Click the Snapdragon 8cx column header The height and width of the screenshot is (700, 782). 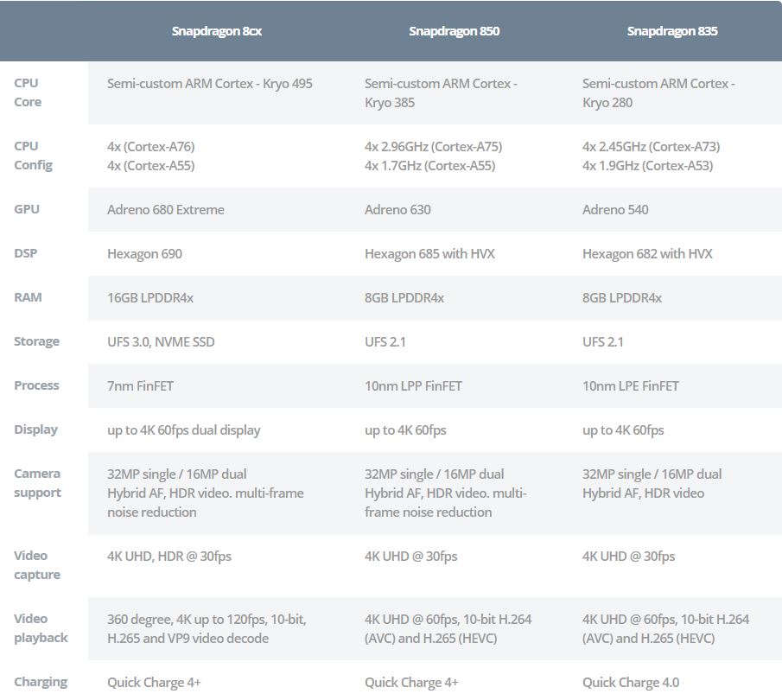coord(216,31)
